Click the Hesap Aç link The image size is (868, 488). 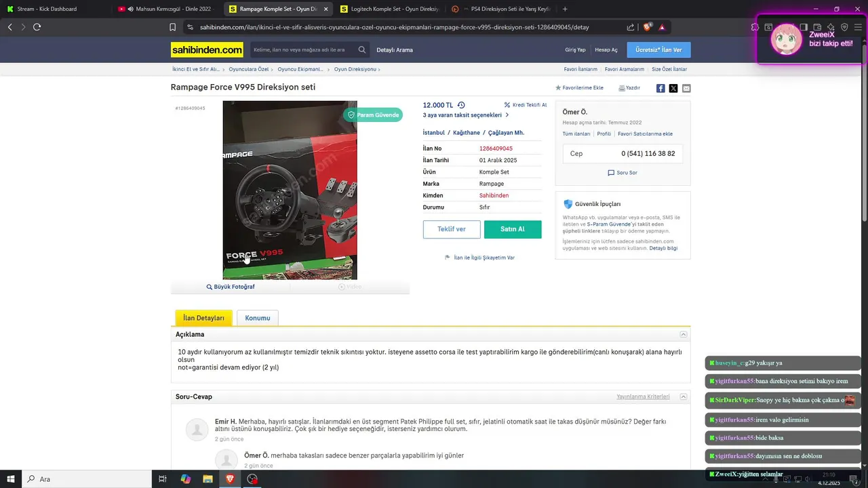pos(606,49)
